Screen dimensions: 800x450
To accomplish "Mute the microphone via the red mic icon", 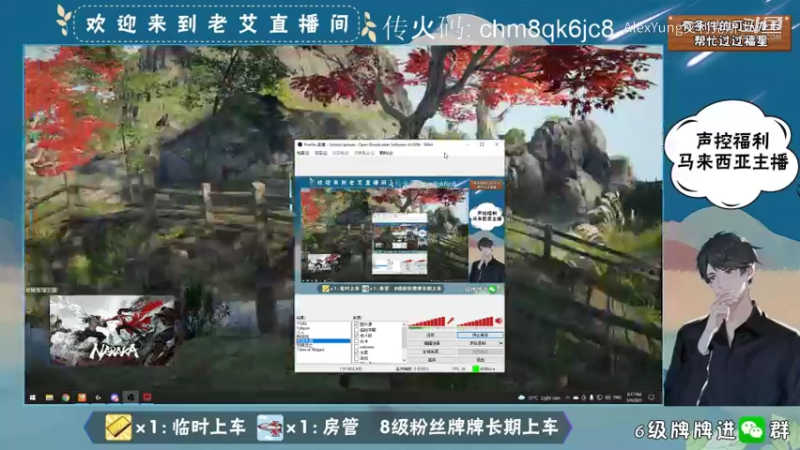I will pyautogui.click(x=451, y=320).
